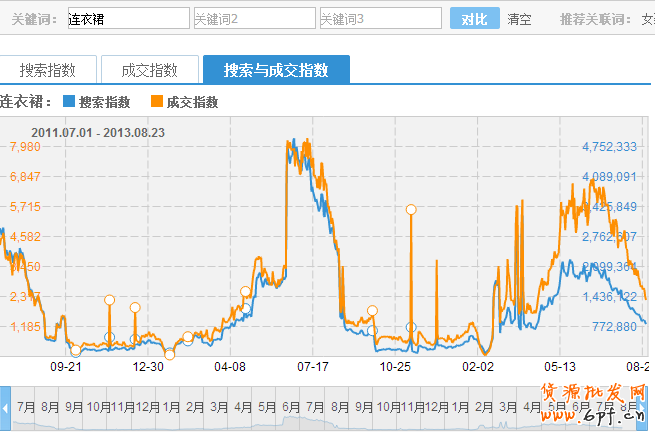Toggle the blue 搜索指数 legend series
The height and width of the screenshot is (437, 655).
(96, 102)
